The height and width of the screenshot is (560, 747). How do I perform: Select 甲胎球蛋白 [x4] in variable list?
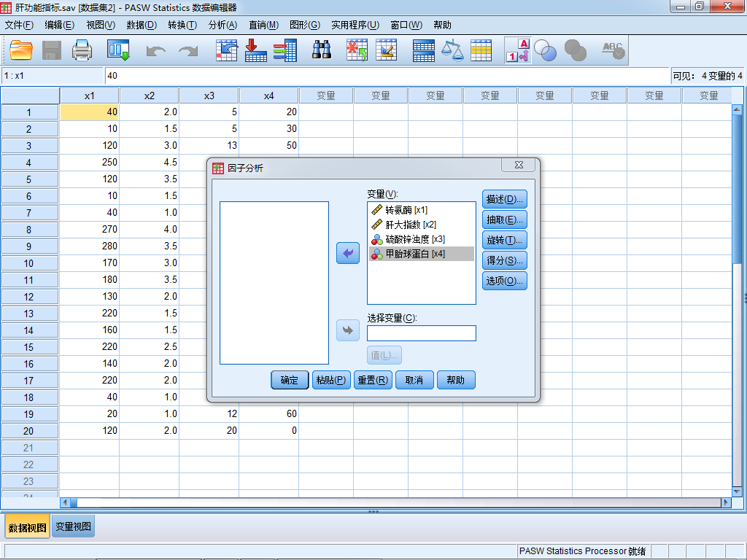(x=422, y=254)
